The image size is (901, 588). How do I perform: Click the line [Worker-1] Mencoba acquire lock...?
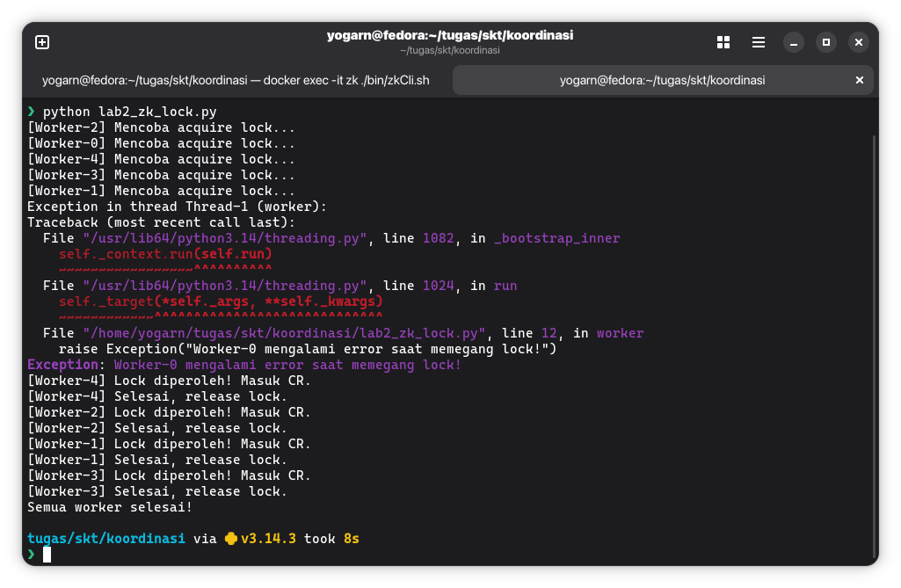pyautogui.click(x=161, y=191)
